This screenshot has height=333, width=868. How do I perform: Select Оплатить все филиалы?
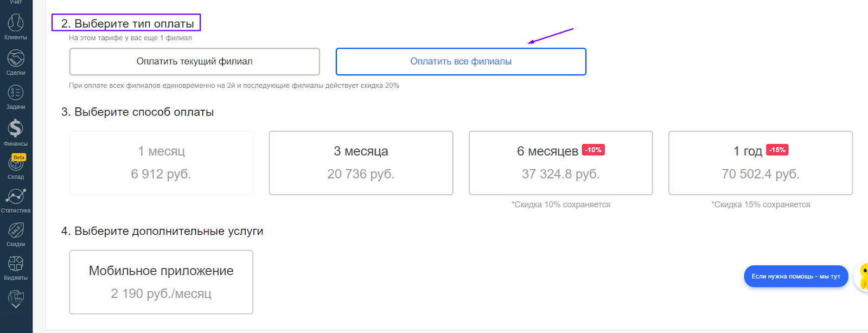click(461, 61)
